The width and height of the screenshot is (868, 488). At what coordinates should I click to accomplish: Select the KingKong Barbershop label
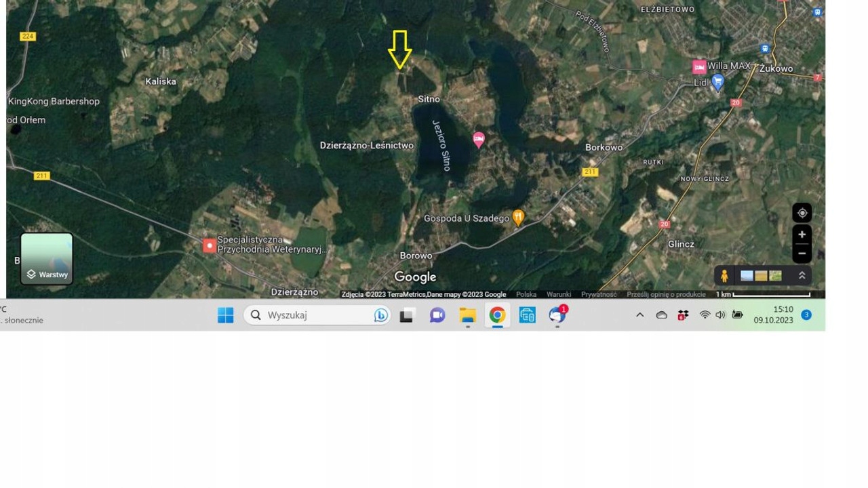coord(54,102)
